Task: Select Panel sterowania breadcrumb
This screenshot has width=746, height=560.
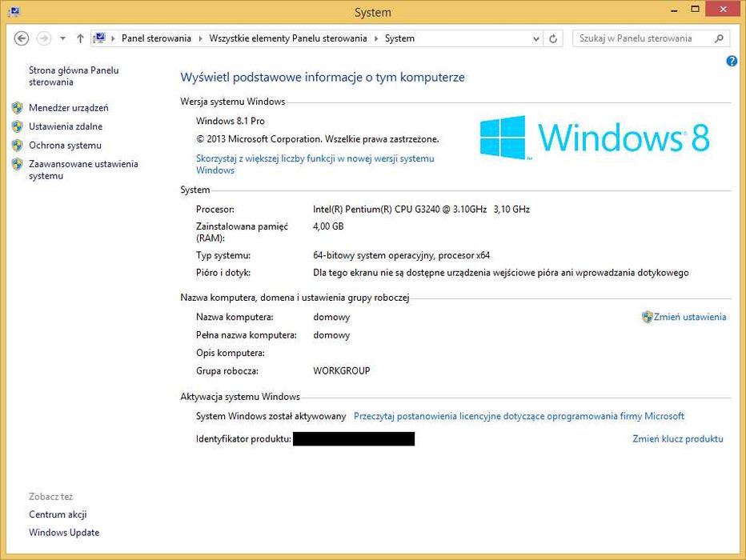Action: click(x=156, y=38)
